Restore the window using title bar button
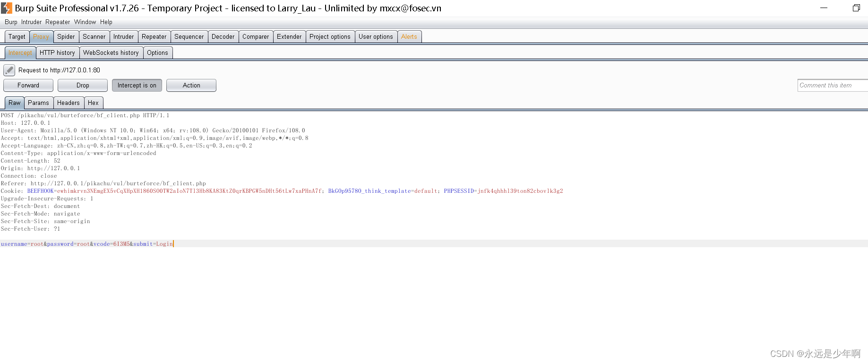The image size is (868, 363). pos(856,8)
